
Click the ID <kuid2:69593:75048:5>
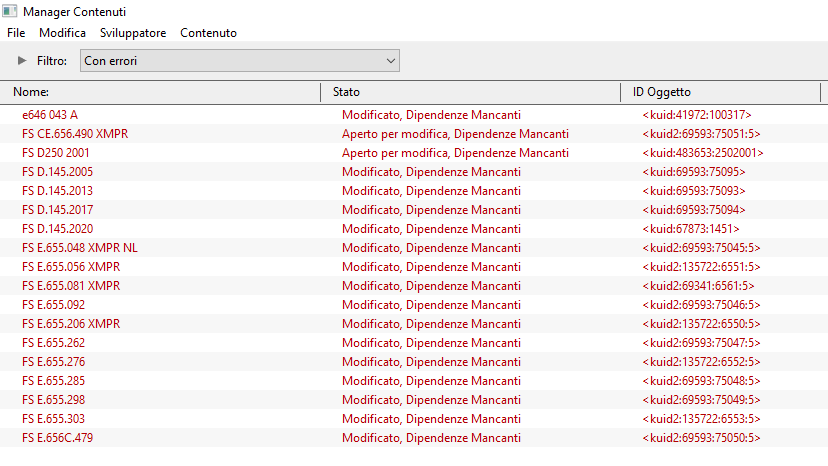pyautogui.click(x=701, y=381)
